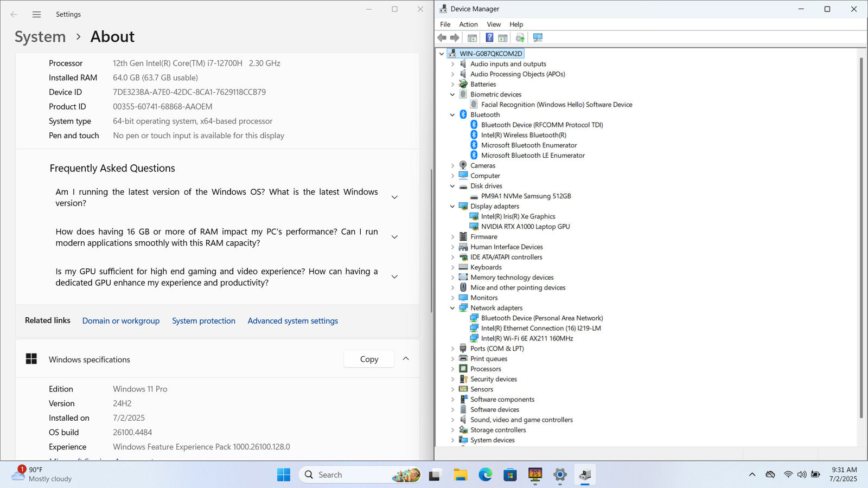Viewport: 868px width, 488px height.
Task: Expand the Keyboards tree node
Action: pos(452,267)
